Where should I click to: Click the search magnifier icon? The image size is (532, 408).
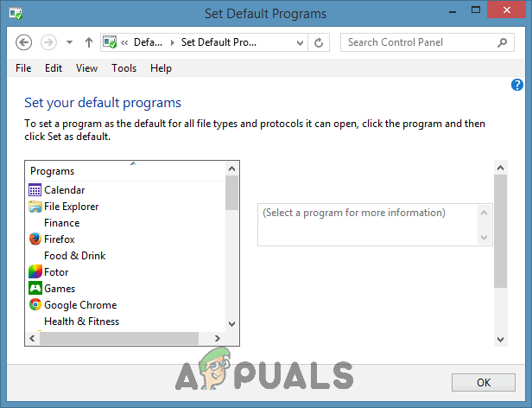click(x=502, y=42)
